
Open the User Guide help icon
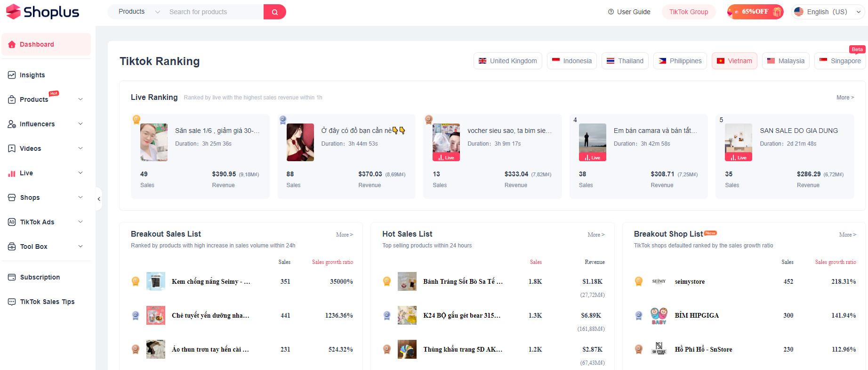pyautogui.click(x=611, y=12)
